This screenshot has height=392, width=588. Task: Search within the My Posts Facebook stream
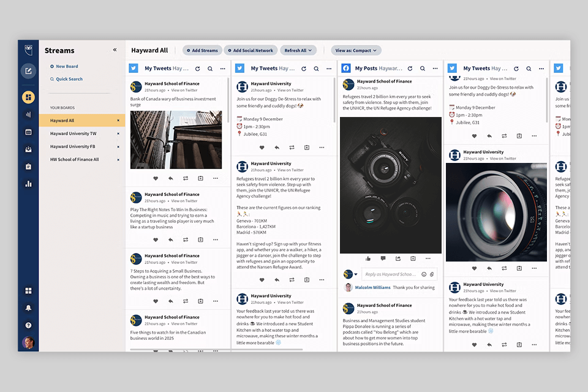[422, 69]
